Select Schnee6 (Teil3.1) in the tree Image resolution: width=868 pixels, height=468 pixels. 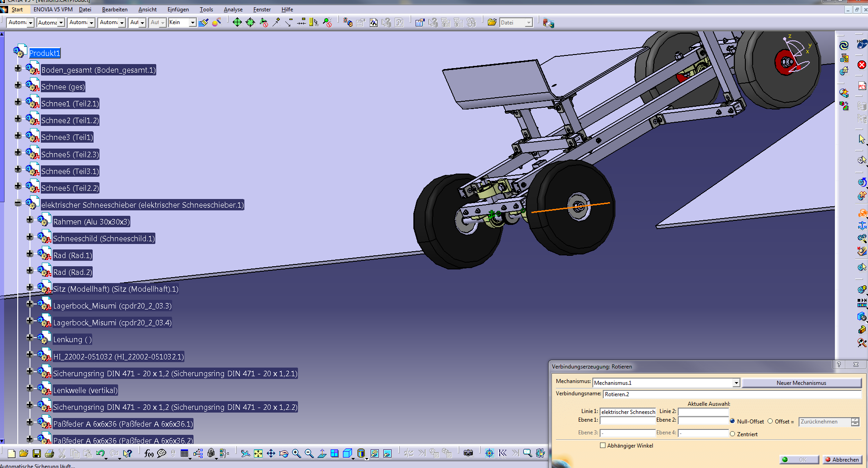[70, 171]
